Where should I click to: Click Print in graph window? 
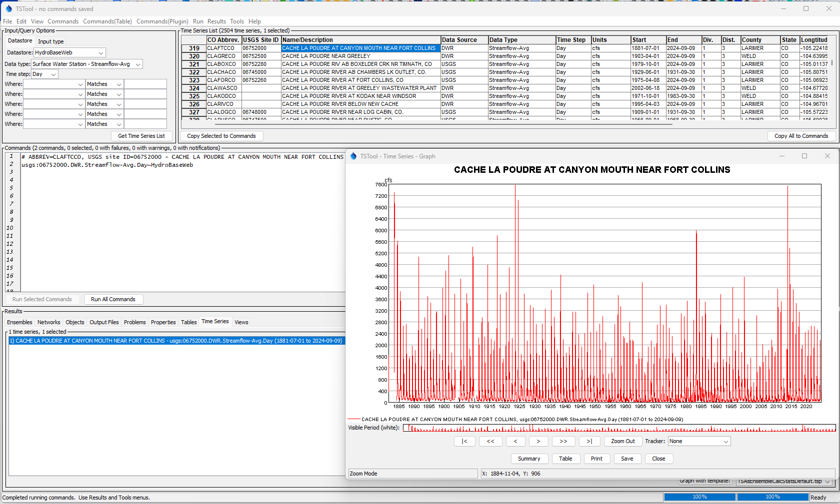click(x=596, y=459)
